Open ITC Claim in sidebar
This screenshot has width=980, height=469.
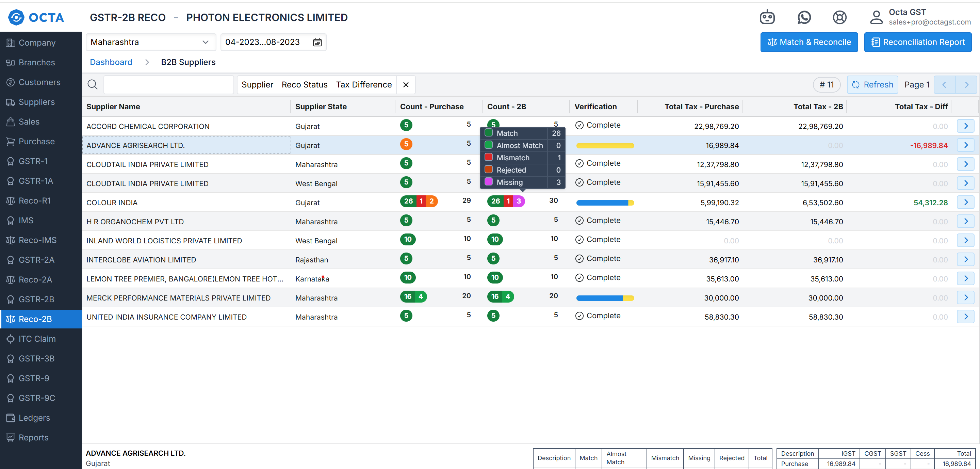[37, 339]
